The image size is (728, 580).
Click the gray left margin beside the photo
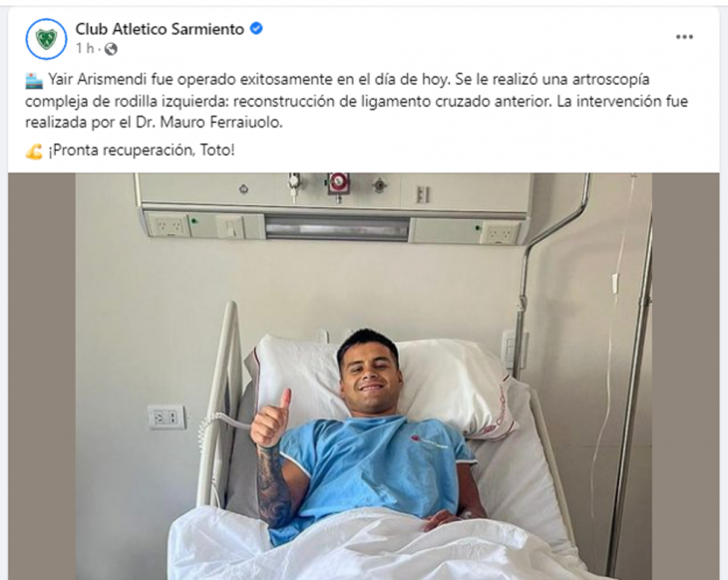pyautogui.click(x=42, y=377)
